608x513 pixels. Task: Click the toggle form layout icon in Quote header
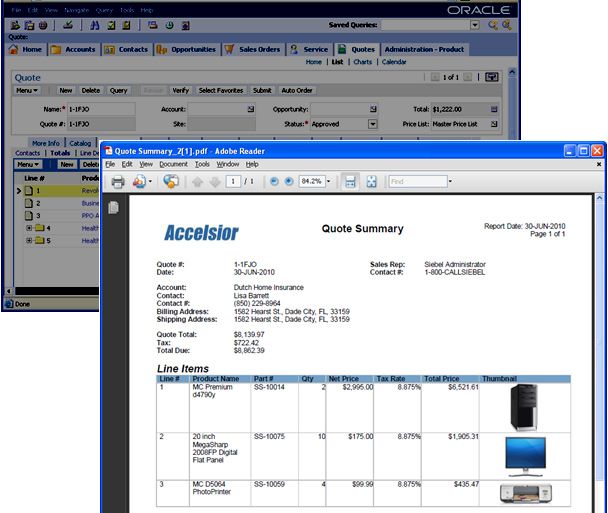pos(492,77)
